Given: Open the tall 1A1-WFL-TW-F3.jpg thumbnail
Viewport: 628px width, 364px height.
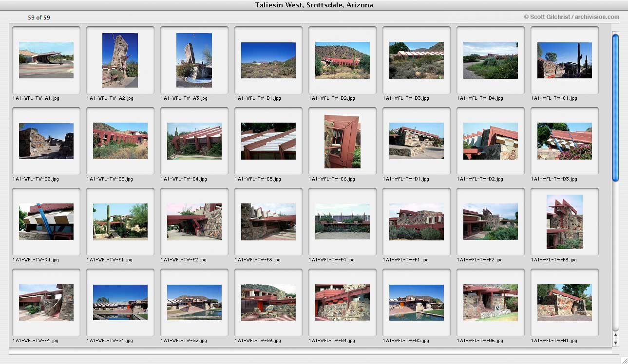Looking at the screenshot, I should pos(565,222).
